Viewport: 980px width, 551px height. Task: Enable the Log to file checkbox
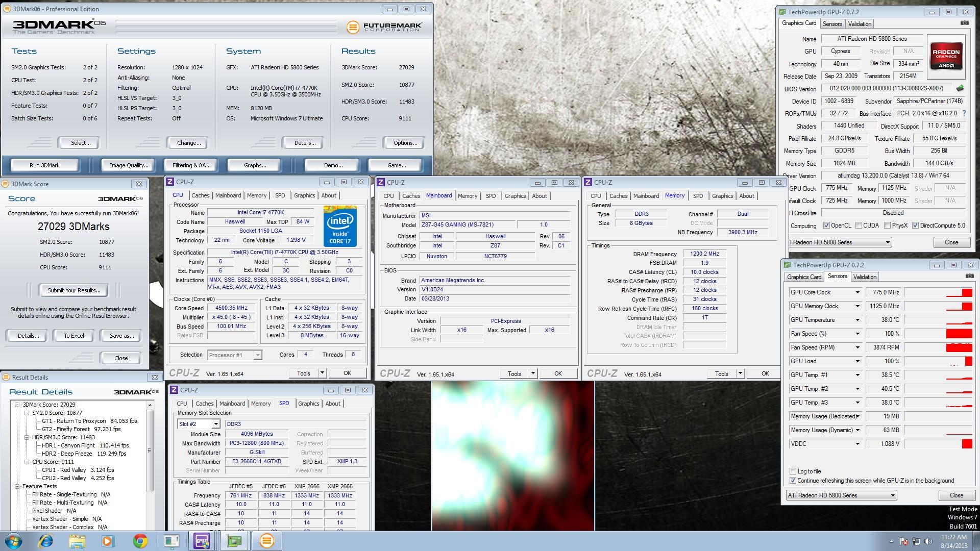tap(793, 471)
